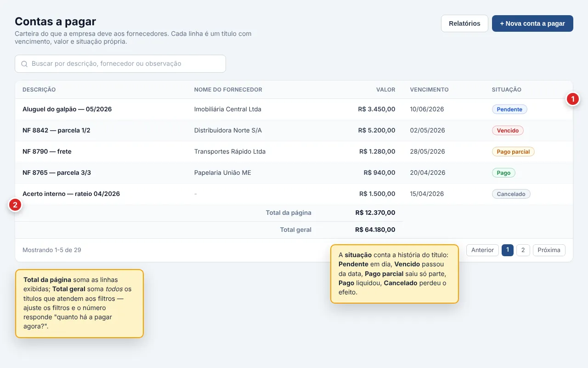
Task: Click the value R$ 1.280,00
Action: coord(377,152)
